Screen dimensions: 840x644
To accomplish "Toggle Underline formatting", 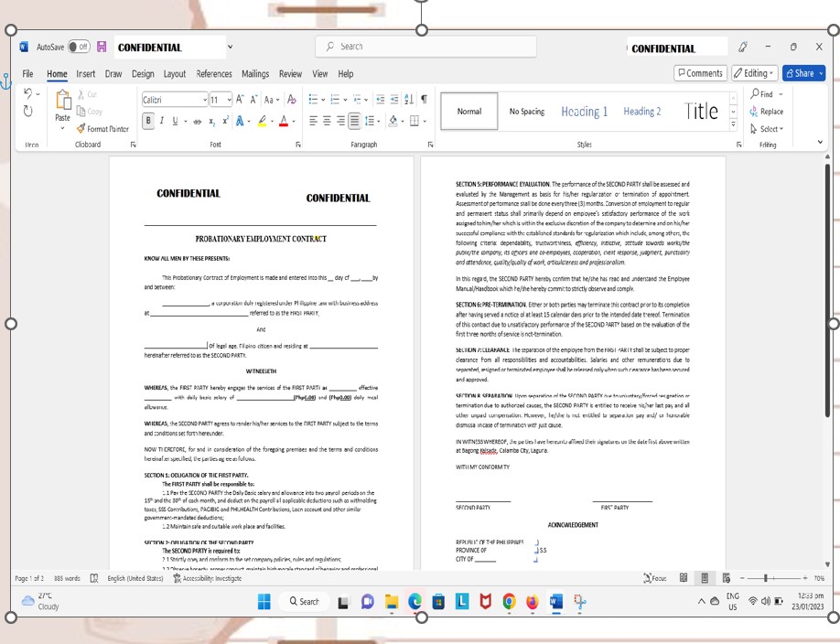I will click(x=175, y=121).
